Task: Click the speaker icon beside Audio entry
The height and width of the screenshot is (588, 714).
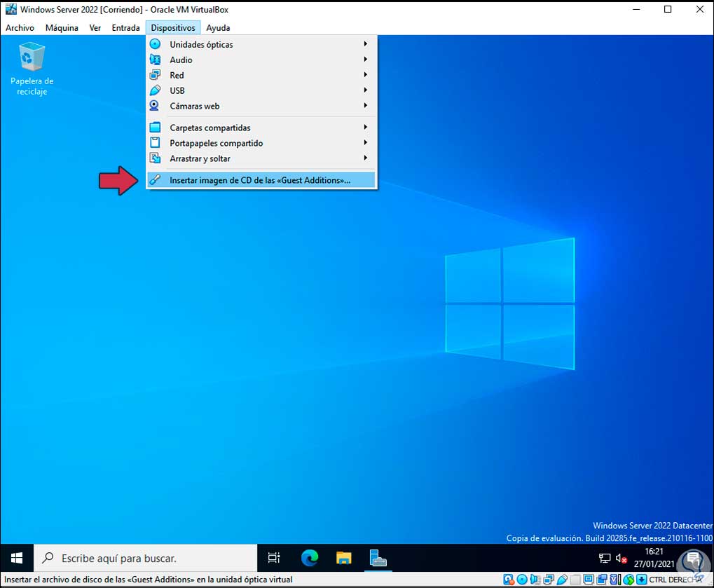Action: (x=156, y=60)
